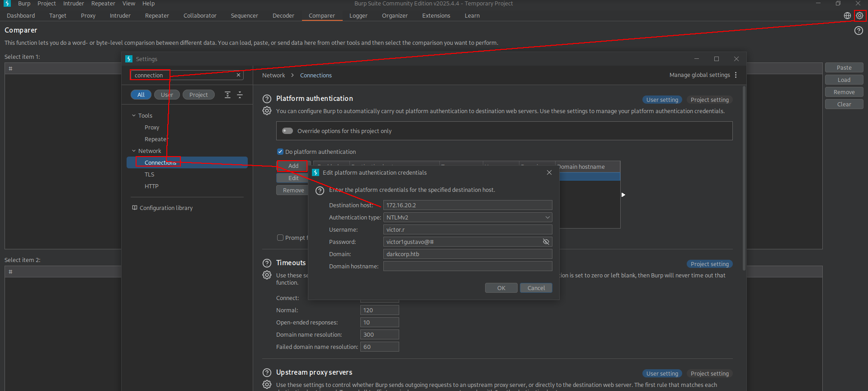Click expand all icon in settings sidebar
Screen dimensions: 868x391
point(227,95)
